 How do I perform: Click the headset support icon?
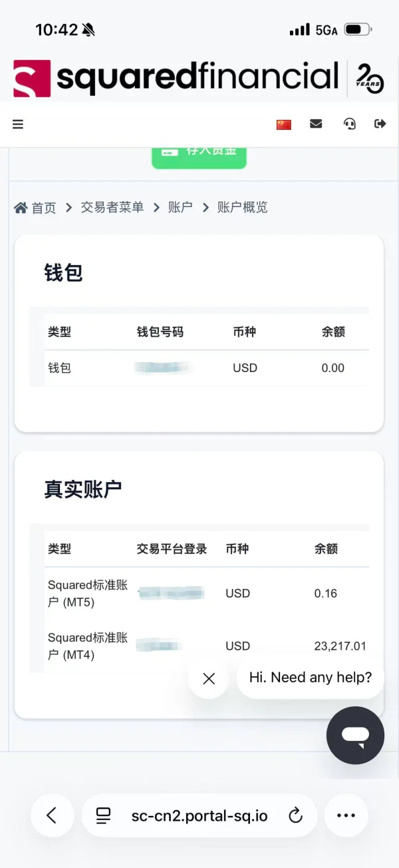click(349, 124)
